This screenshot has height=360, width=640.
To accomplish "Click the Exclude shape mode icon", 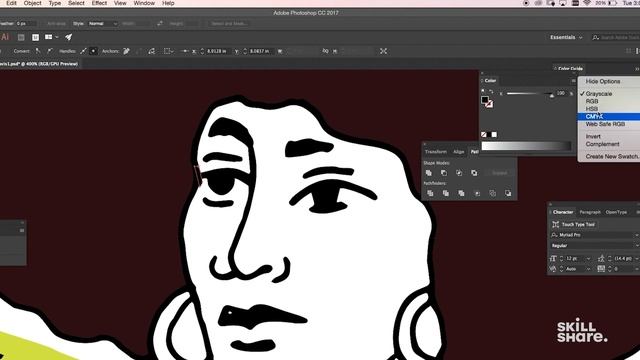I will pyautogui.click(x=474, y=173).
